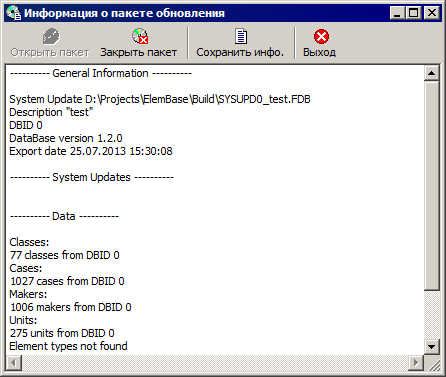Click the General Information header line

[x=101, y=73]
